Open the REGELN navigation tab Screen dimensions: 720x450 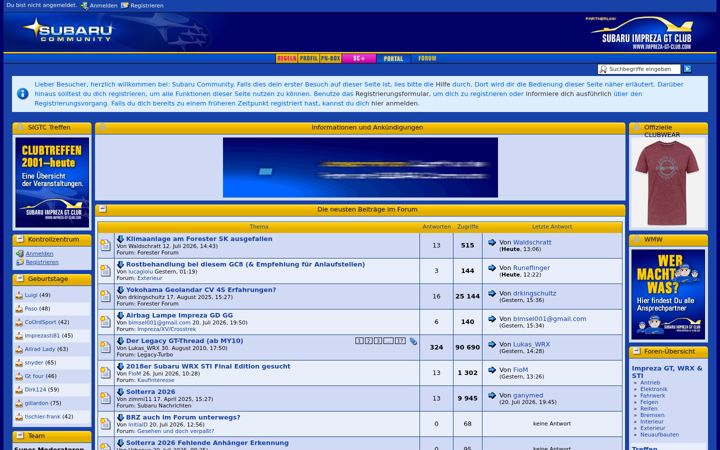287,58
